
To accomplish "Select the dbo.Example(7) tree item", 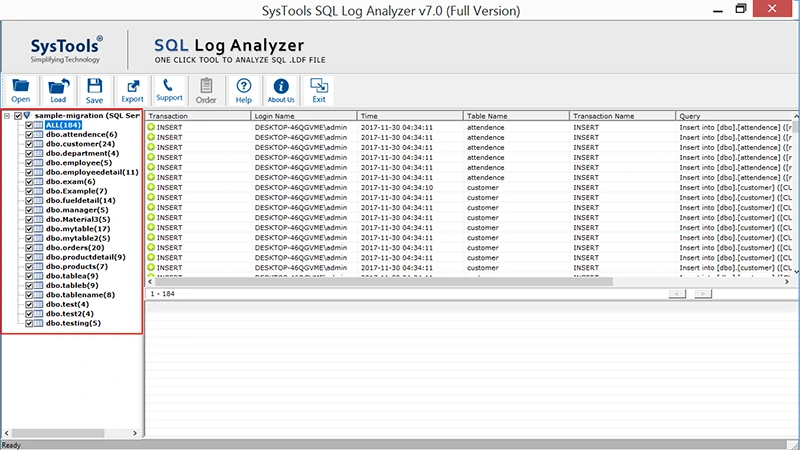I will pos(77,191).
